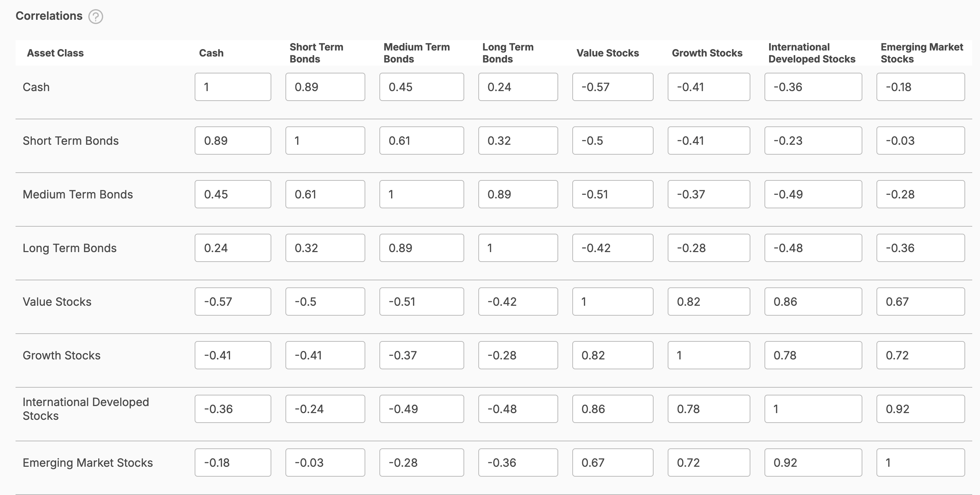Screen dimensions: 980x495
Task: Select Growth Stocks row Short Term Bonds field
Action: pos(325,355)
